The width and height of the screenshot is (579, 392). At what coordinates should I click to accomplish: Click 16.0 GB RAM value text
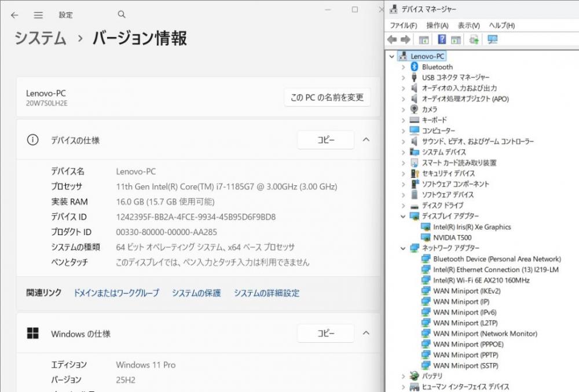click(x=165, y=202)
